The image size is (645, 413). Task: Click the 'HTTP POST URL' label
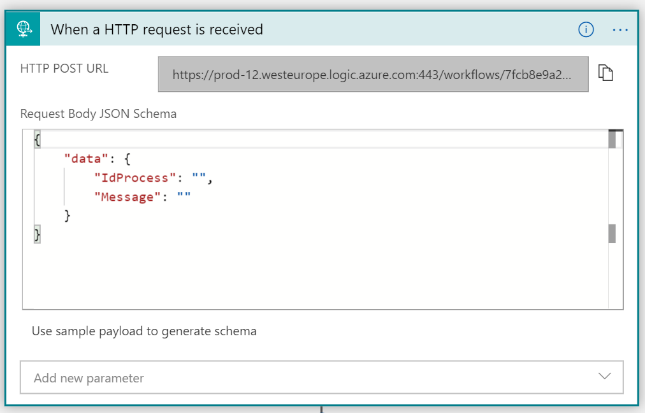(64, 69)
